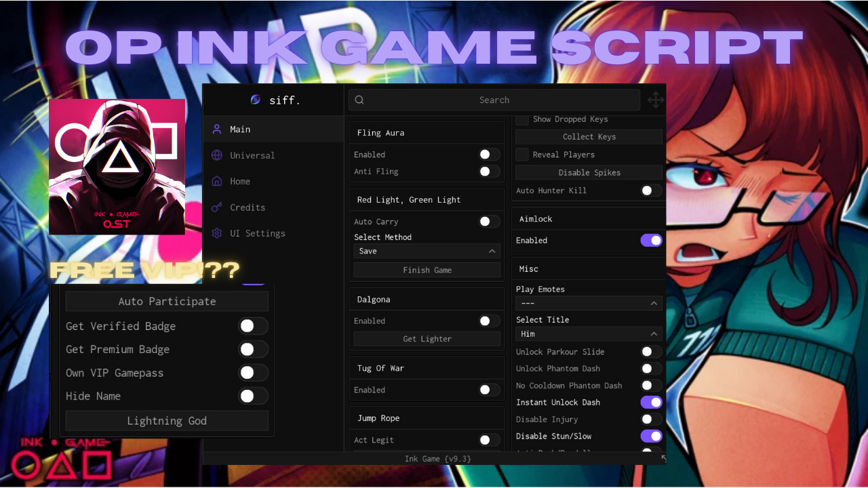This screenshot has width=868, height=488.
Task: Click the window resize corner handle
Action: (663, 459)
